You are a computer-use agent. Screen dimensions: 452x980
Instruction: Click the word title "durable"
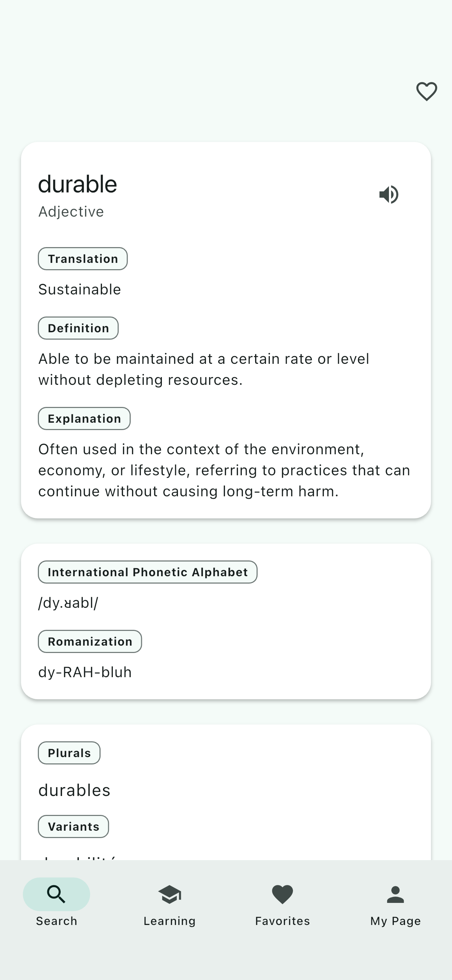78,184
